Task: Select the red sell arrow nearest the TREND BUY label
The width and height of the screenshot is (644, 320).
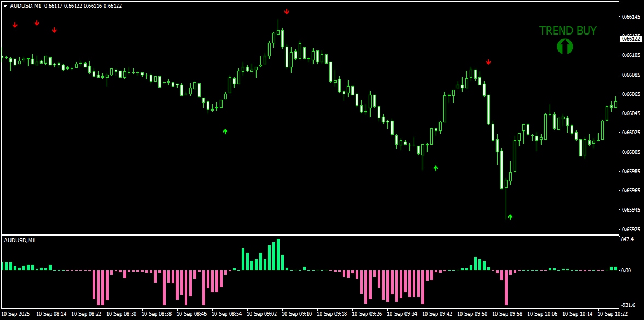Action: (488, 62)
